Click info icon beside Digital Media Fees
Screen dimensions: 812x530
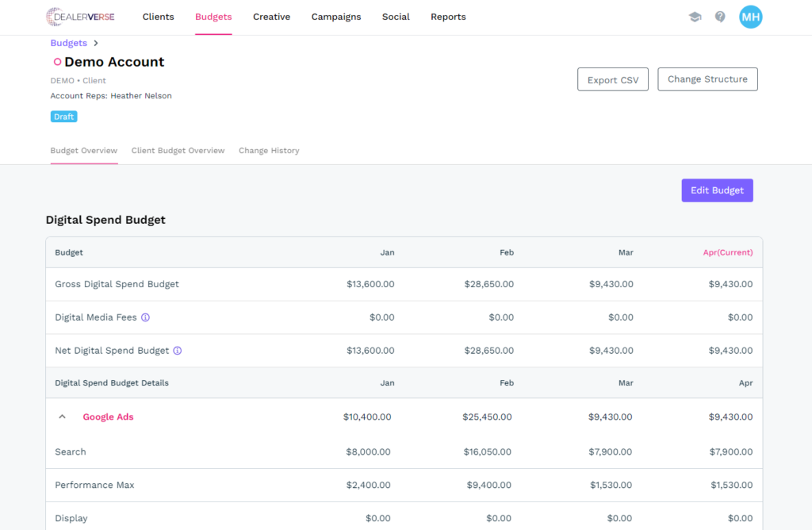point(145,317)
